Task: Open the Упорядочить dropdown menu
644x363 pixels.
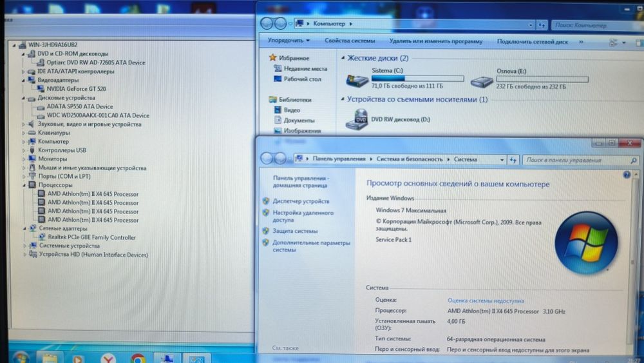Action: click(x=289, y=40)
